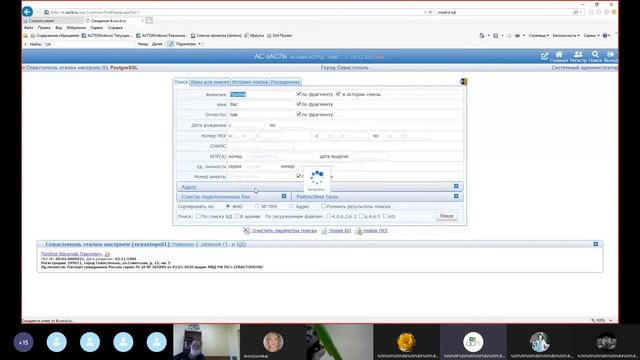Select the Поиск tab in search panel
This screenshot has height=360, width=640.
tap(181, 82)
